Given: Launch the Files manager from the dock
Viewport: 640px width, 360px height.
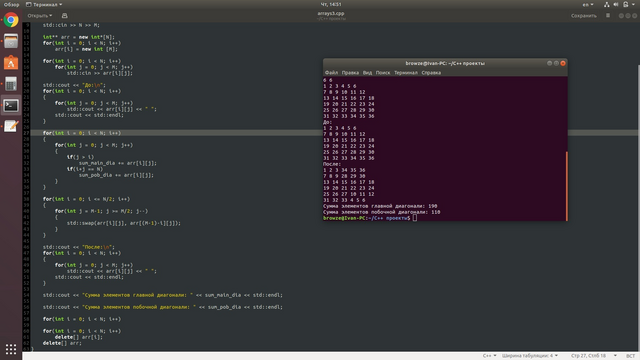Looking at the screenshot, I should 11,41.
